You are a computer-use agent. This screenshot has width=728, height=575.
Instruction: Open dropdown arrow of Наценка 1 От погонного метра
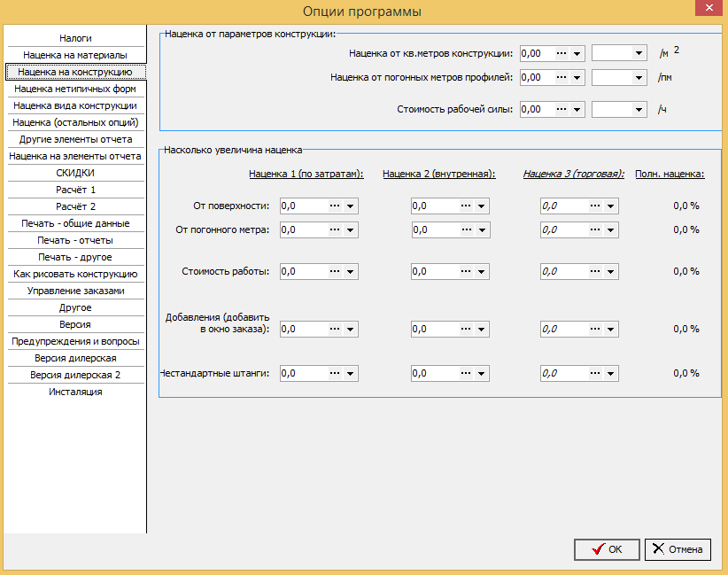[x=350, y=229]
